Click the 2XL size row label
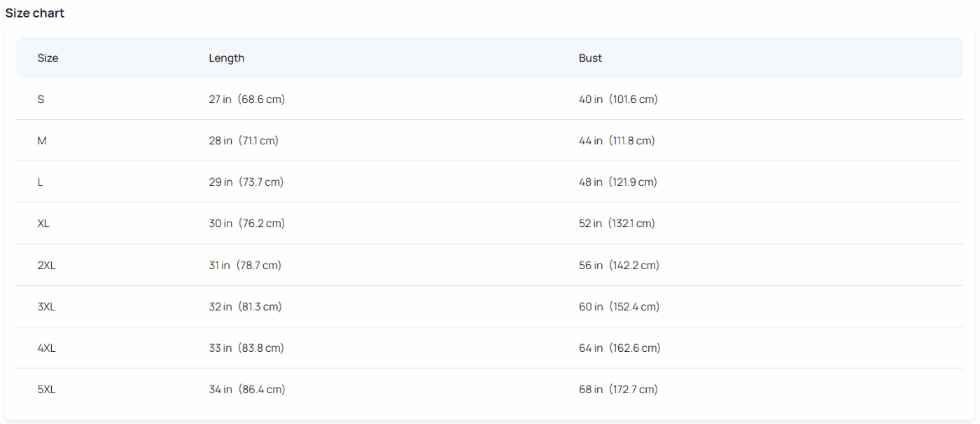This screenshot has height=424, width=980. [46, 266]
